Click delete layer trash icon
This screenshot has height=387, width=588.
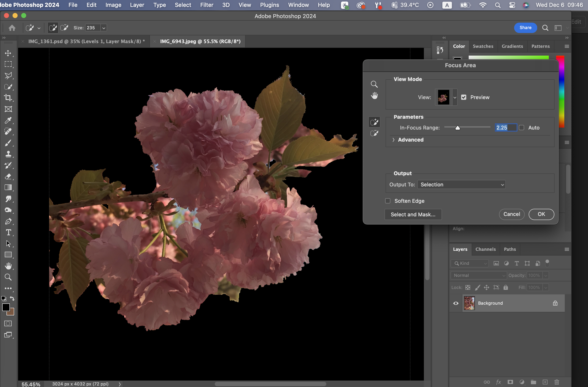tap(556, 382)
